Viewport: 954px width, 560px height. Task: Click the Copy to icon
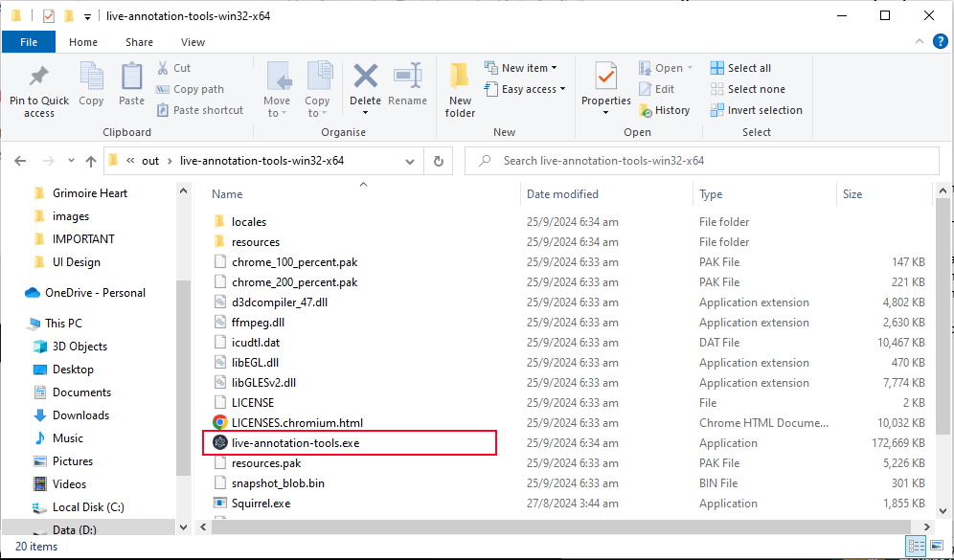pos(318,78)
